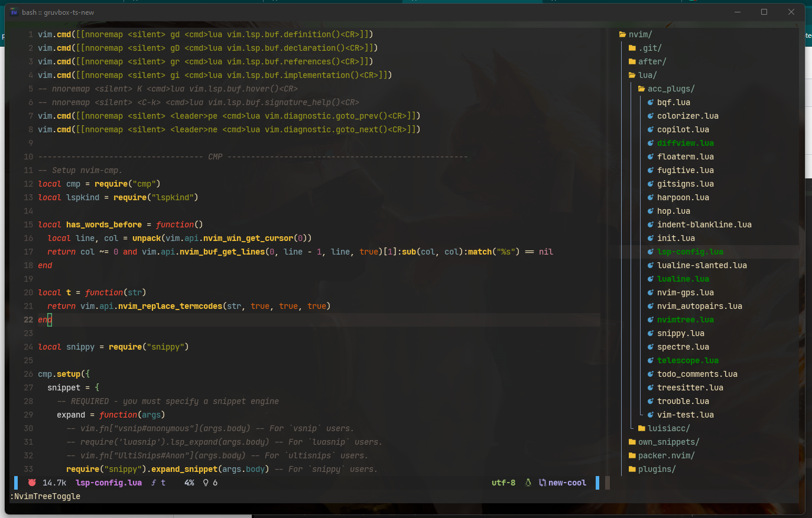Click the Lua icon beside snippy.lua
Viewport: 812px width, 518px height.
pyautogui.click(x=651, y=333)
